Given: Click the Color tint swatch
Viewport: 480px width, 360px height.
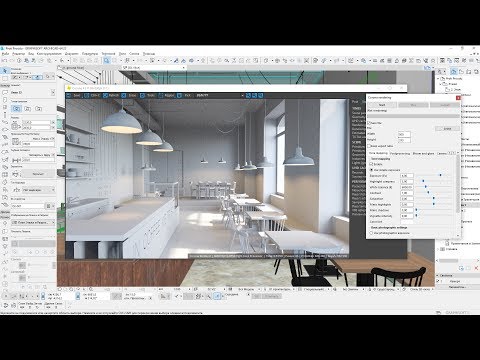Looking at the screenshot, I should tap(407, 222).
